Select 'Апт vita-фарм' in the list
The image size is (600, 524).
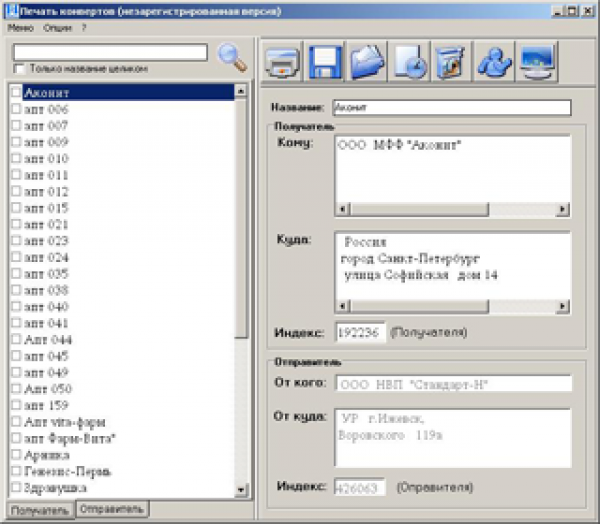[x=65, y=422]
